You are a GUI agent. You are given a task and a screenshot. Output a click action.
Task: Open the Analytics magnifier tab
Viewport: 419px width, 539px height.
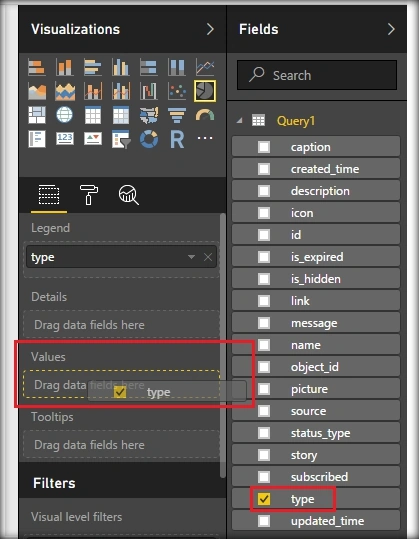click(129, 195)
